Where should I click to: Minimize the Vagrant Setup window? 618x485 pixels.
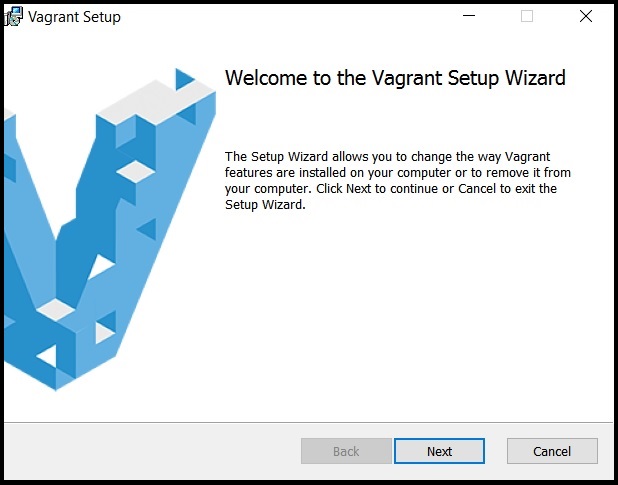[x=469, y=16]
